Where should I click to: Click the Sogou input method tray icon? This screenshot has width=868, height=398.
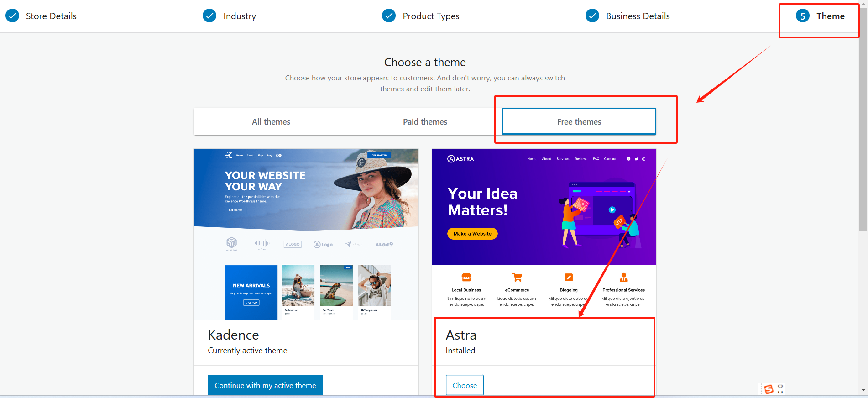click(x=769, y=389)
